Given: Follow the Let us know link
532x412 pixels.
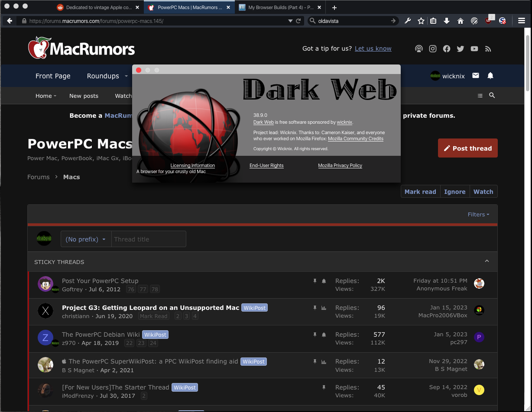Looking at the screenshot, I should pos(373,48).
